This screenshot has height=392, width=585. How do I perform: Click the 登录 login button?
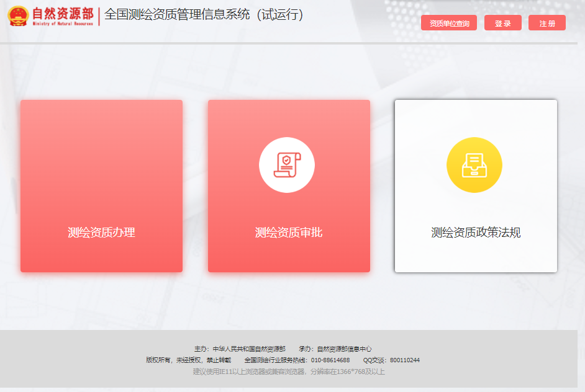[502, 23]
